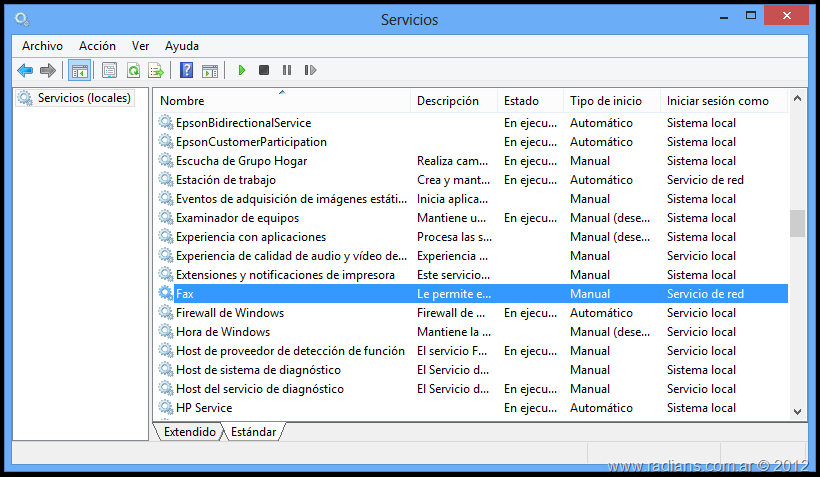Sort by Tipo de inicio column header

click(606, 101)
